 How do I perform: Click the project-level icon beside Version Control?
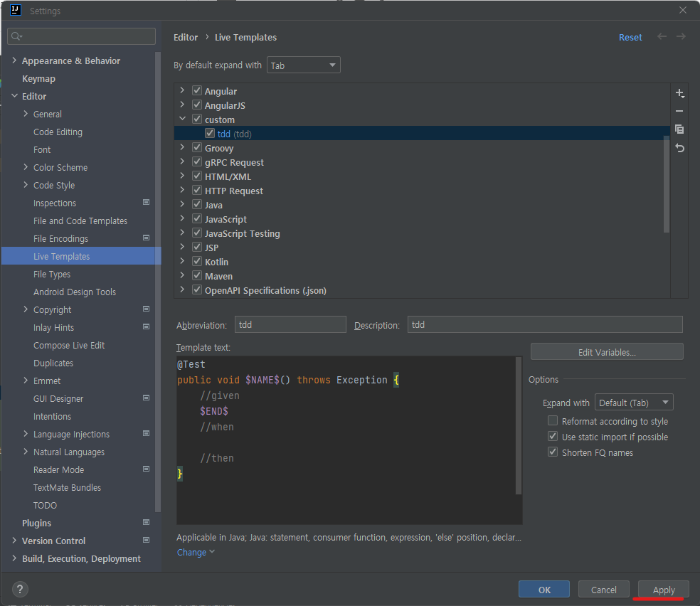[x=146, y=540]
